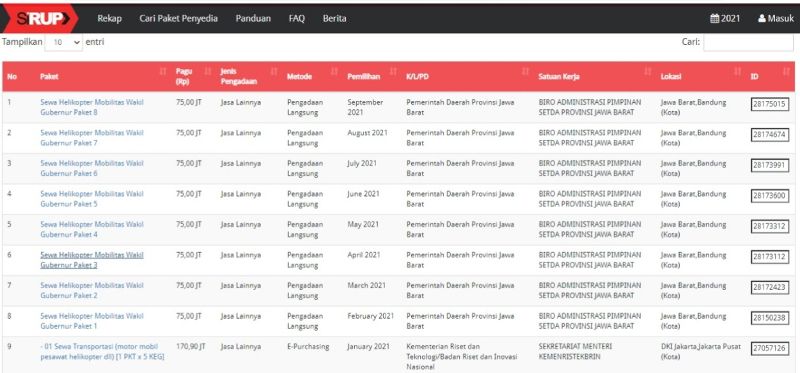
Task: Sort by Lokasi column arrows
Action: click(738, 71)
